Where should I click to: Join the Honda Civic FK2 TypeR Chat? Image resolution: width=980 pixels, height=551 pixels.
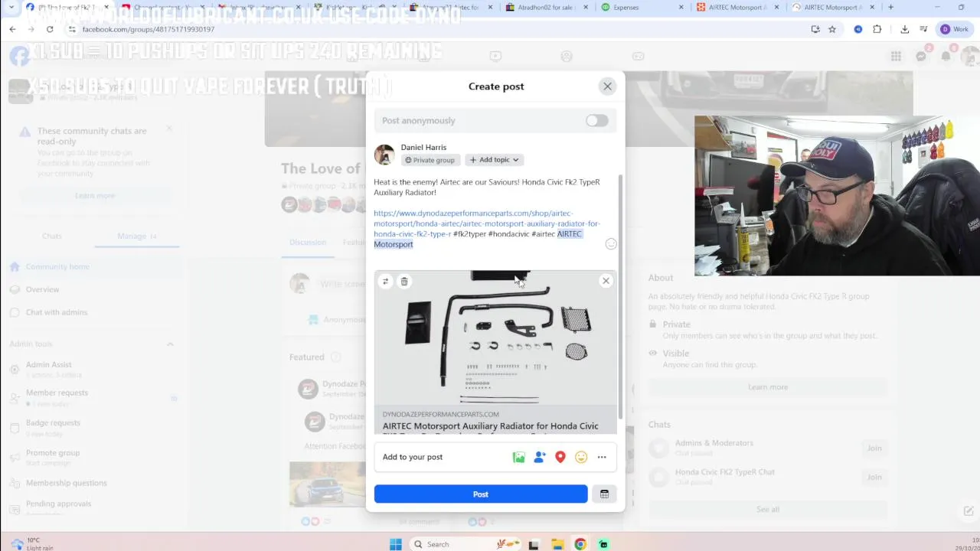(874, 478)
